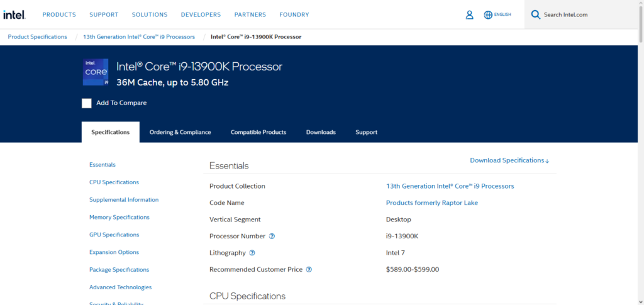Jump to Essentials in sidebar
Viewport: 644px width, 305px height.
point(103,165)
